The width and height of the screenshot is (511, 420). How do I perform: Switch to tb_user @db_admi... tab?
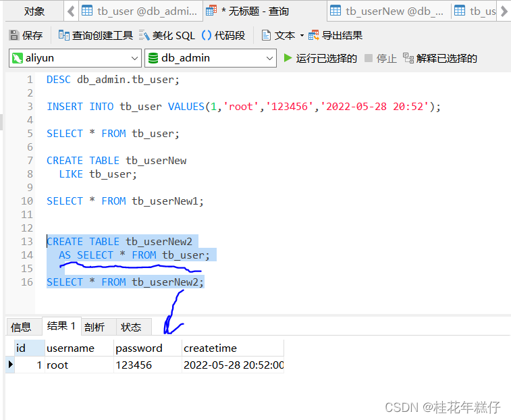[x=140, y=11]
